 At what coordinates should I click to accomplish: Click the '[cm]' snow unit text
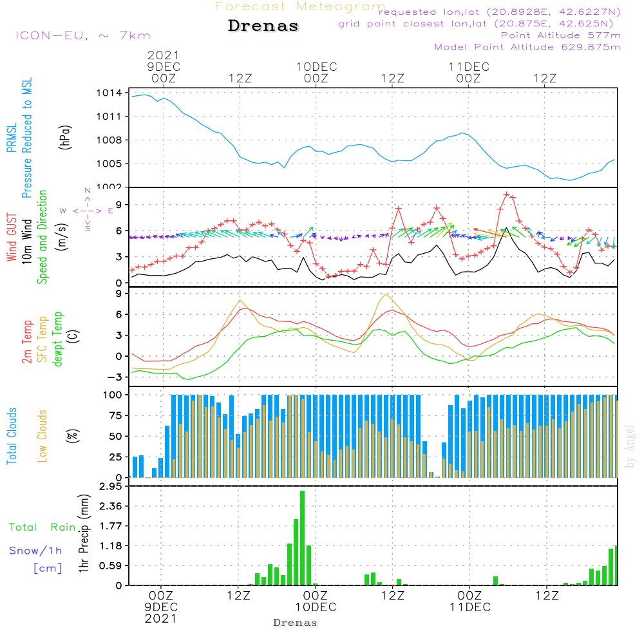pyautogui.click(x=48, y=569)
